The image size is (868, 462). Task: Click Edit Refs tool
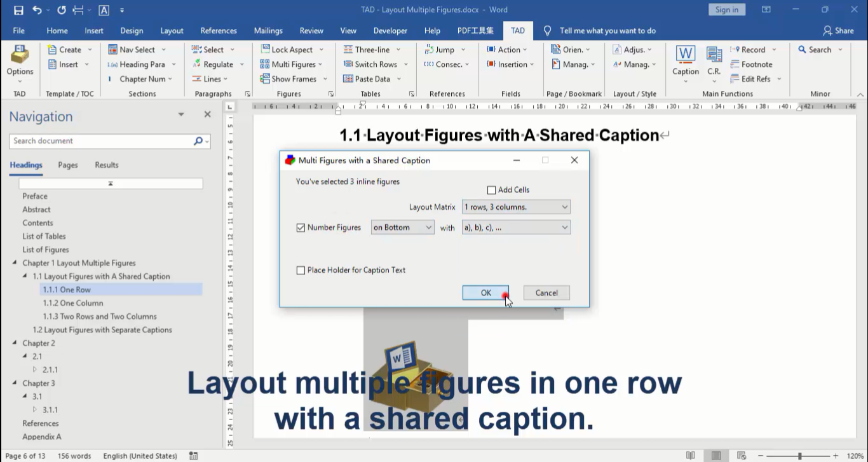(x=756, y=79)
